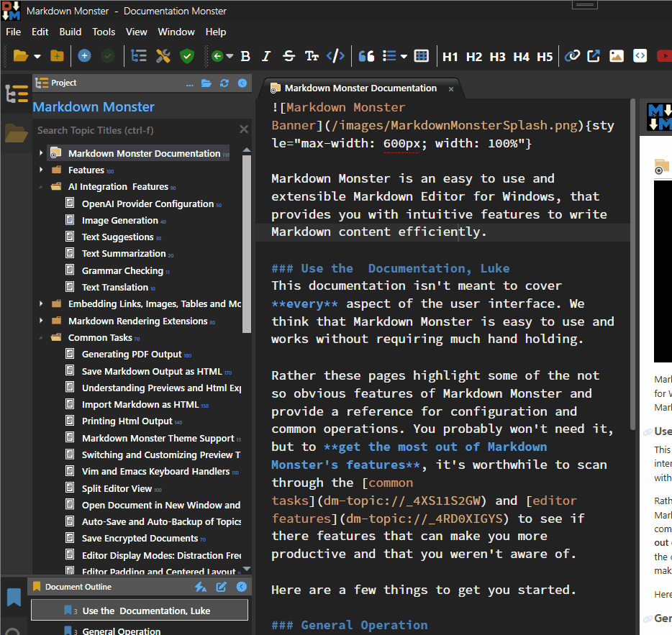Click Search Topic Titles input field

pyautogui.click(x=136, y=130)
